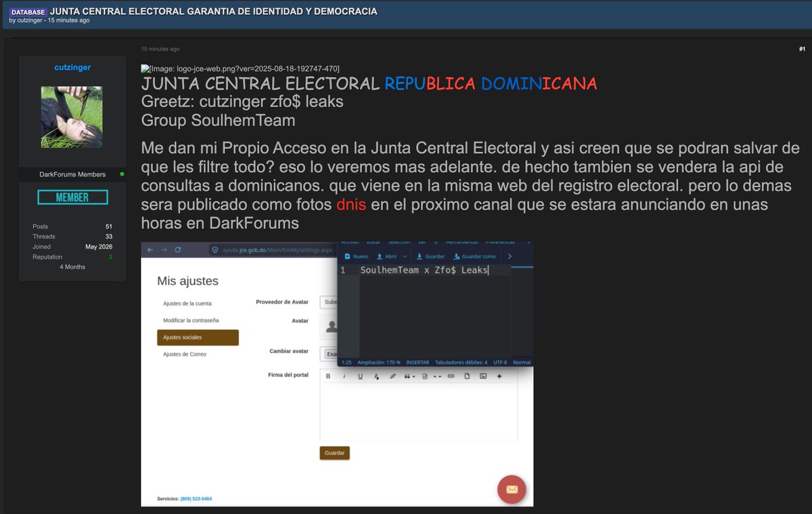Open the more-options dropdown after the document icon
Image resolution: width=812 pixels, height=514 pixels.
coord(440,377)
